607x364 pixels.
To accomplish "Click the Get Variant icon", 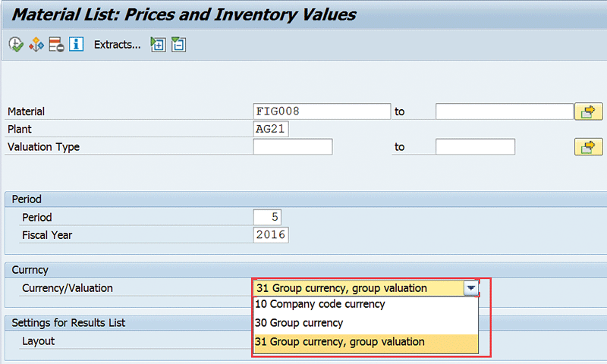I will pos(36,45).
